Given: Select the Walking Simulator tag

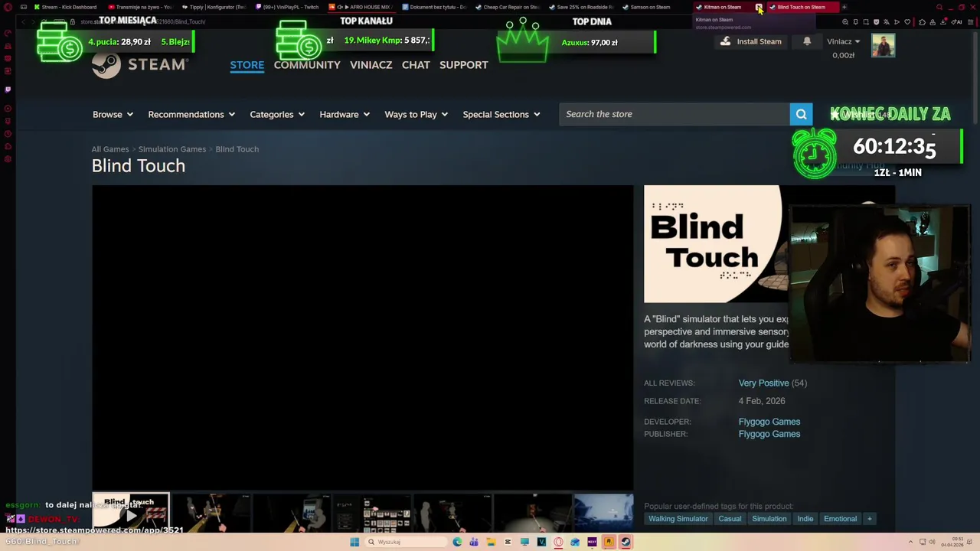Looking at the screenshot, I should click(x=678, y=519).
